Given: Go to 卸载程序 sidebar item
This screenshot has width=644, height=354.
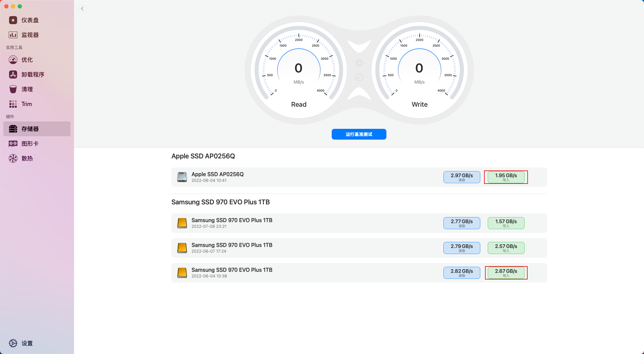Looking at the screenshot, I should click(37, 74).
